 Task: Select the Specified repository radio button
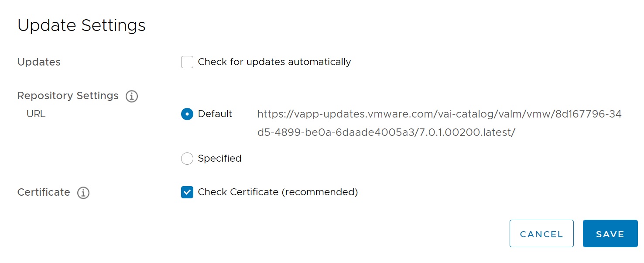pos(187,159)
